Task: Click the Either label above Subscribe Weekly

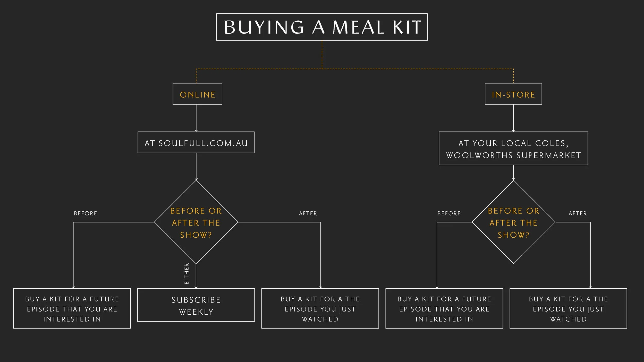Action: 187,274
